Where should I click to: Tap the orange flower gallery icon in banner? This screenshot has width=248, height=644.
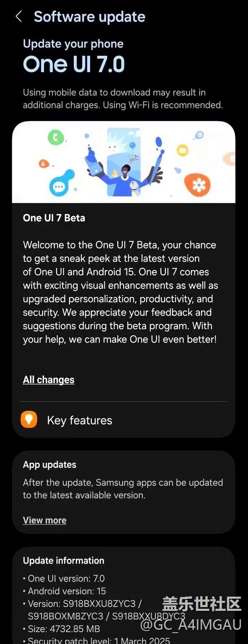[197, 184]
